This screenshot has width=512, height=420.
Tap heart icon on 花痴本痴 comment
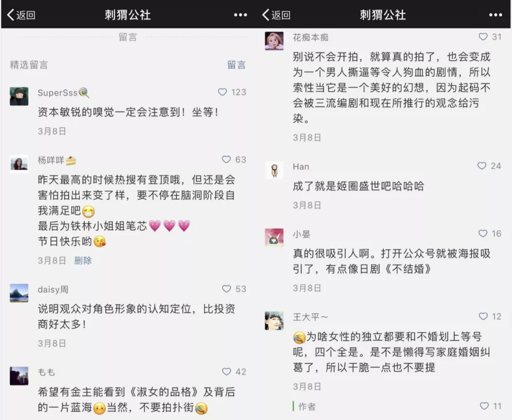(x=483, y=37)
